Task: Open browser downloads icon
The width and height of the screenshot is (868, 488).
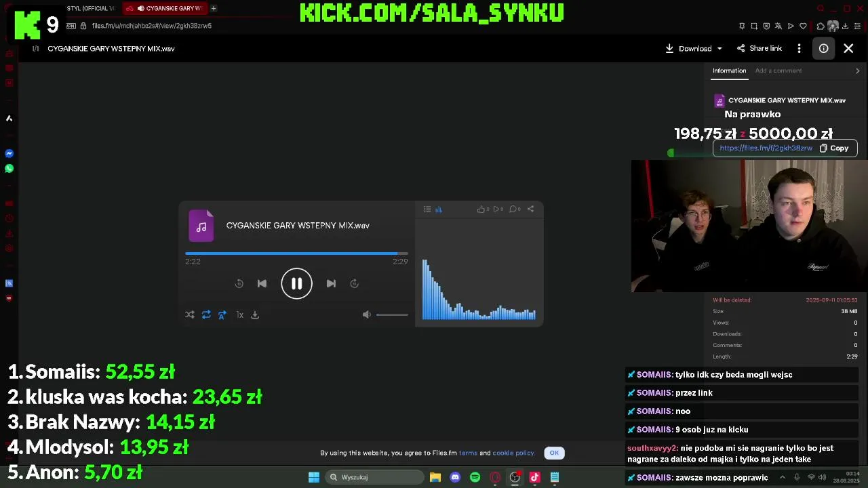Action: point(845,26)
